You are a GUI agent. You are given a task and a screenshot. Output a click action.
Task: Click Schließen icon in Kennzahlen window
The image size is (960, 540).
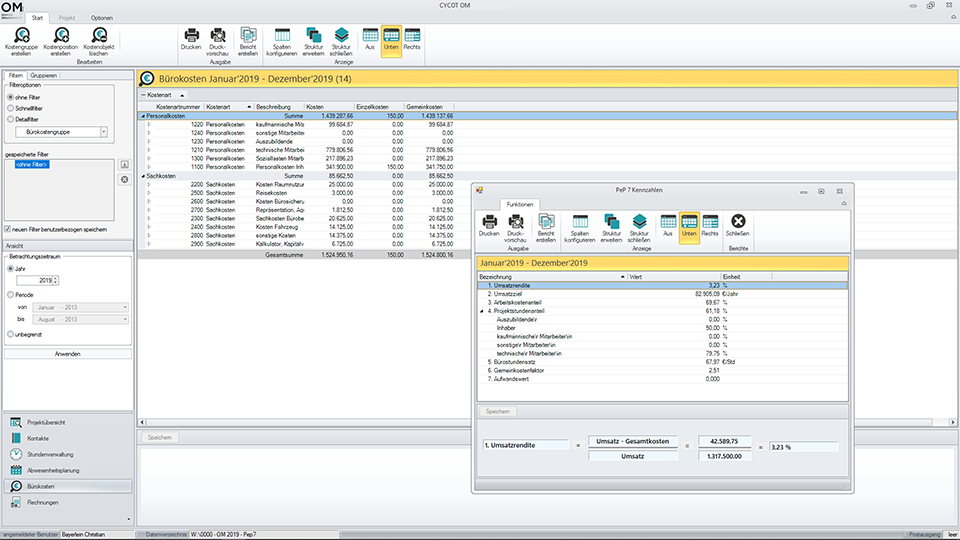tap(738, 221)
